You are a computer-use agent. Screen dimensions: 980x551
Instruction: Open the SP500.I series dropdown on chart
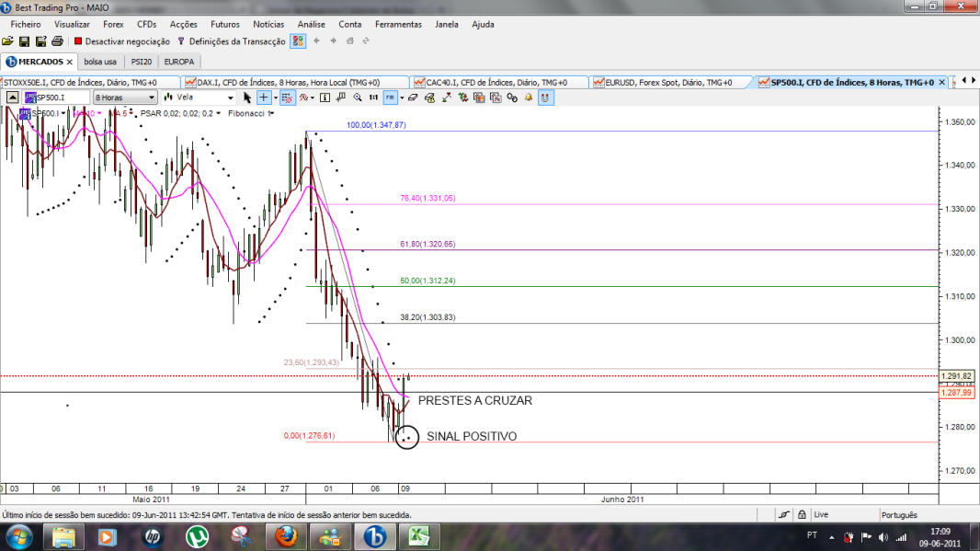63,113
